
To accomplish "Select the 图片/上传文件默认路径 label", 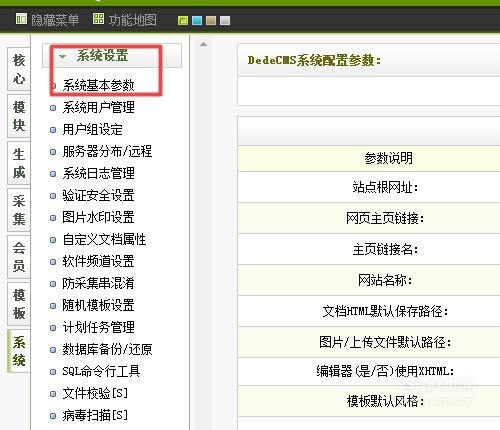I will pyautogui.click(x=385, y=342).
